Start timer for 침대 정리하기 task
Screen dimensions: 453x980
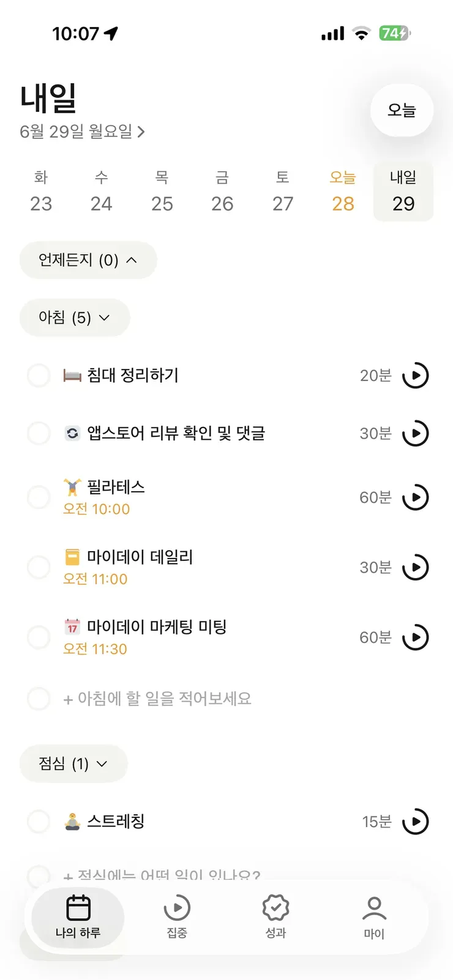415,376
